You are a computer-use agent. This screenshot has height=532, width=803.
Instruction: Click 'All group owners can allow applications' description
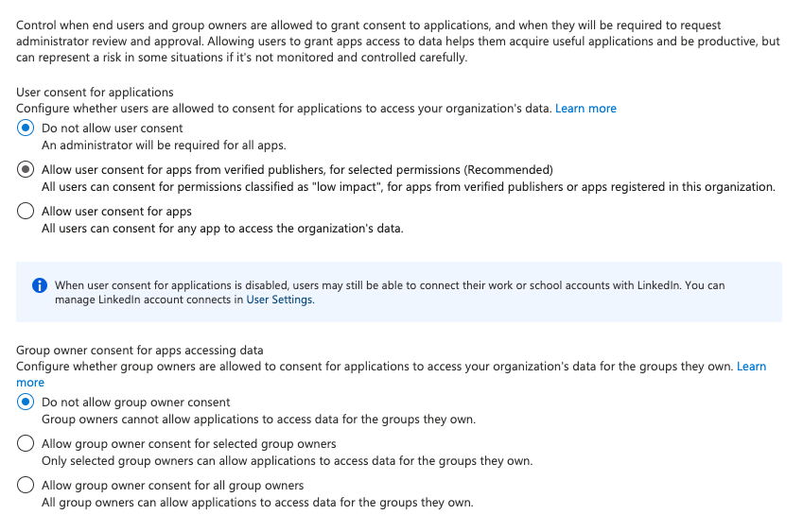257,503
